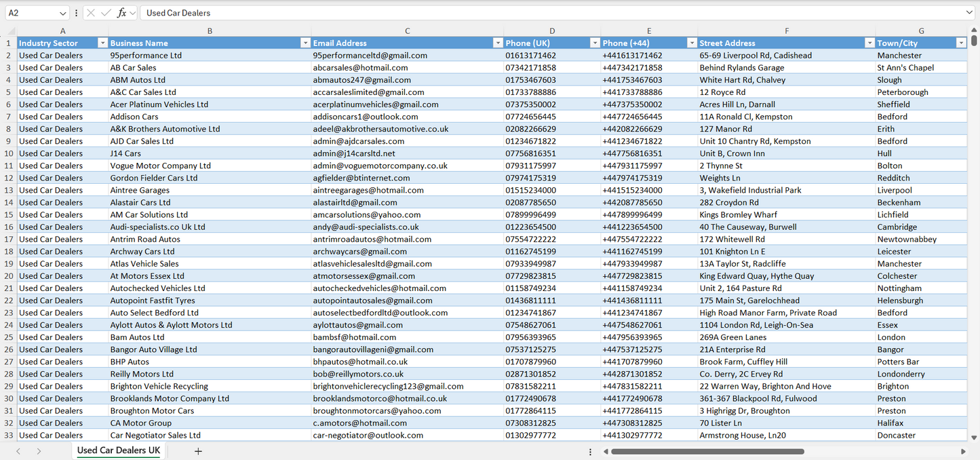The width and height of the screenshot is (980, 460).
Task: Select the Used Car Dealers UK sheet tab
Action: [119, 451]
